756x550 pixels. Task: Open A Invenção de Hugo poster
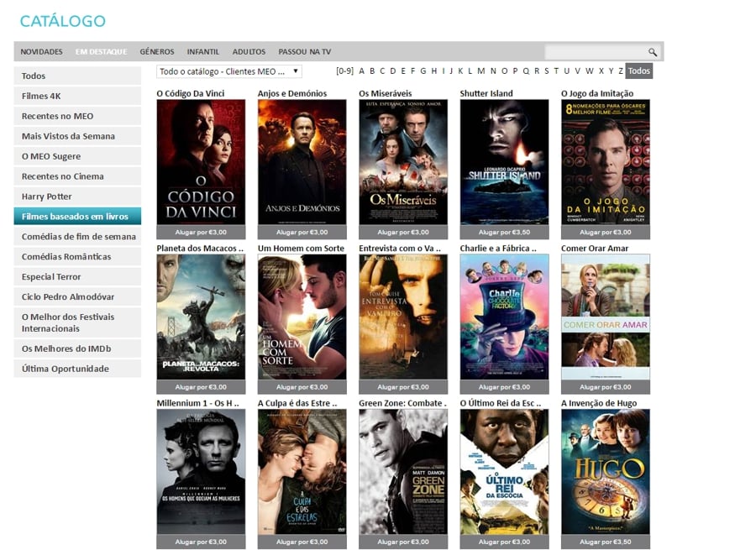(x=606, y=471)
